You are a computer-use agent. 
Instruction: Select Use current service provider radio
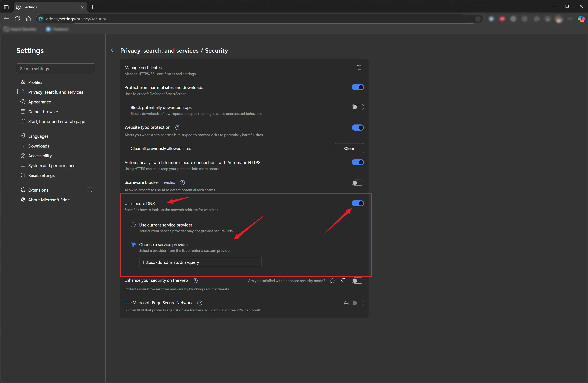tap(133, 225)
